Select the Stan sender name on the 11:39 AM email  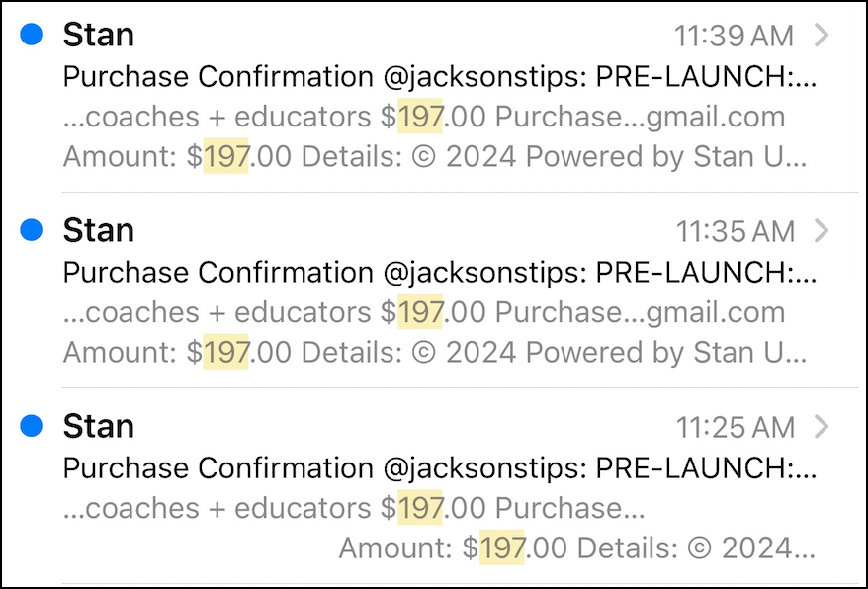(x=98, y=36)
